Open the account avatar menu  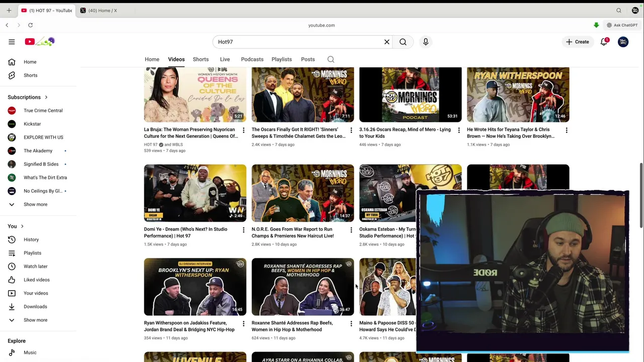click(x=623, y=42)
